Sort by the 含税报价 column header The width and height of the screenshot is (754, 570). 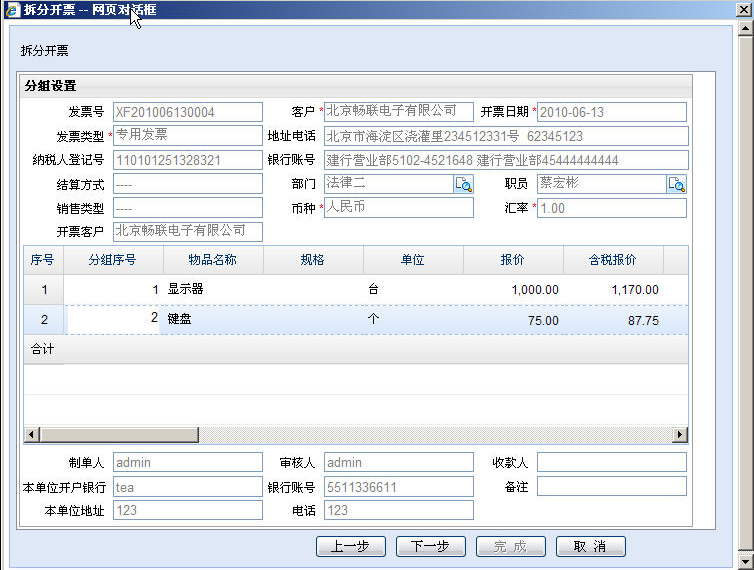click(612, 260)
